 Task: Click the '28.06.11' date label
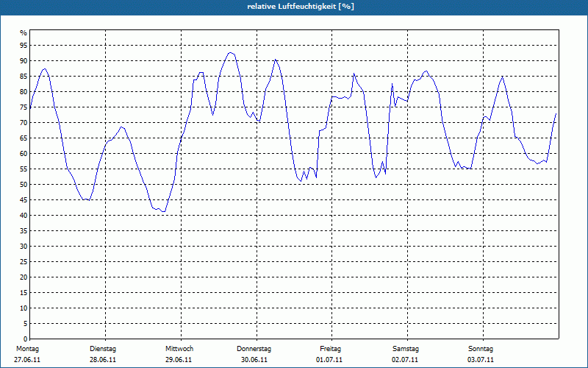tap(103, 360)
